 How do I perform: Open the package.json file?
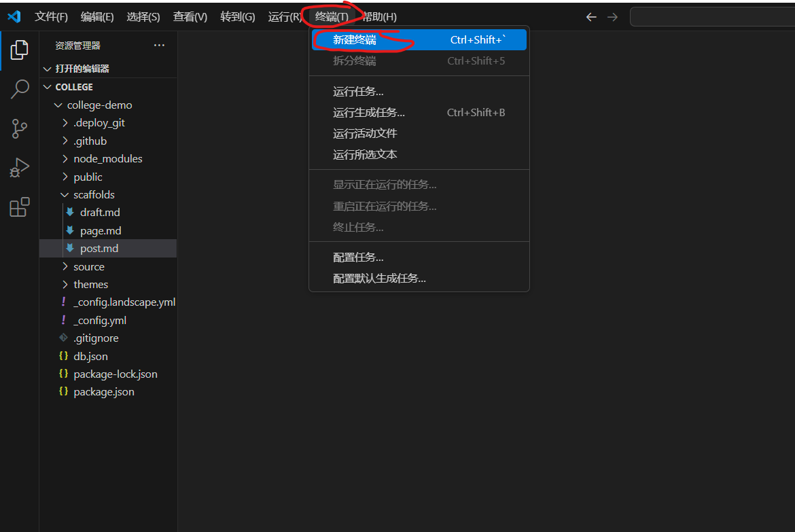pos(103,391)
